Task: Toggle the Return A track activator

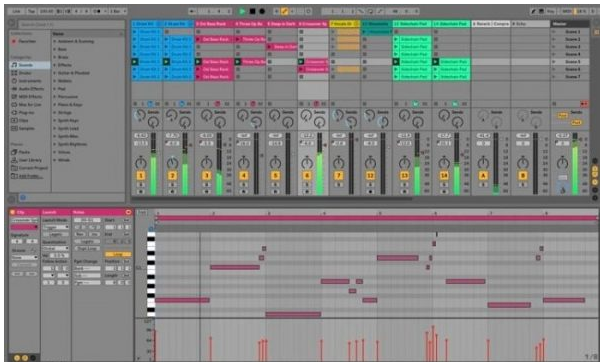Action: pos(483,176)
